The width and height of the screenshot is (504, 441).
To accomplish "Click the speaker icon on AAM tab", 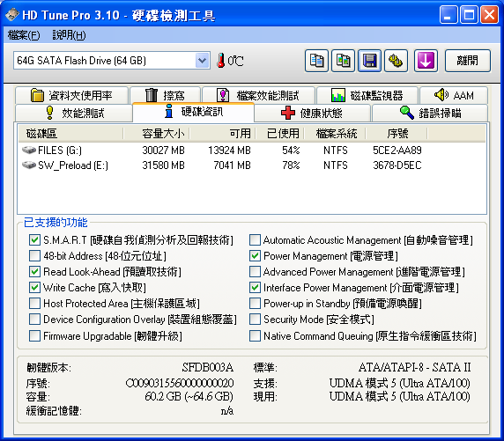I will coord(441,94).
